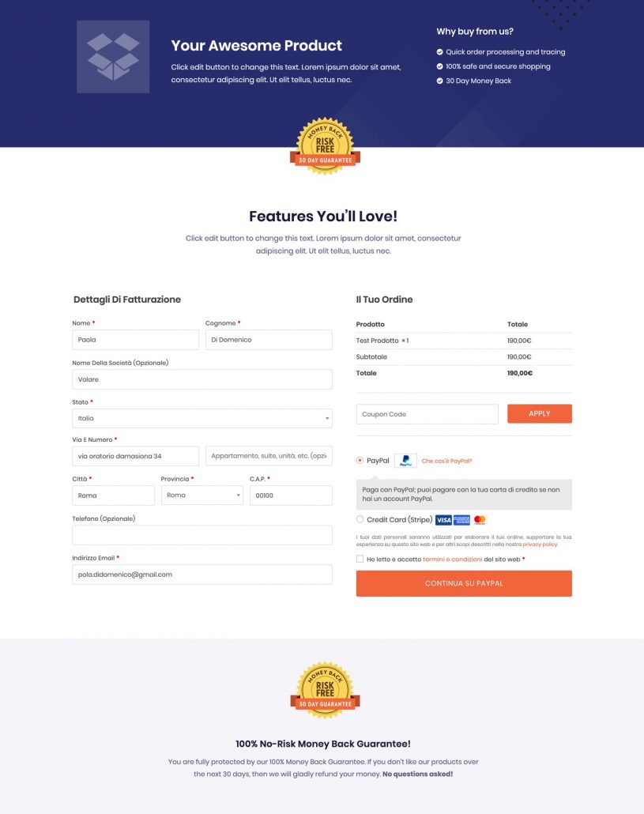
Task: Click the CONTINUA SU PAYPAL button
Action: click(464, 583)
